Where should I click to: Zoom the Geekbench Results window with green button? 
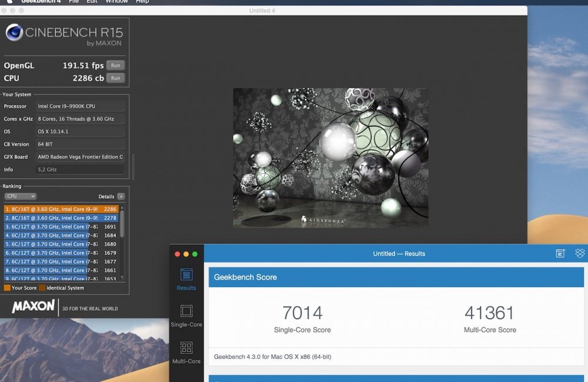(x=195, y=254)
